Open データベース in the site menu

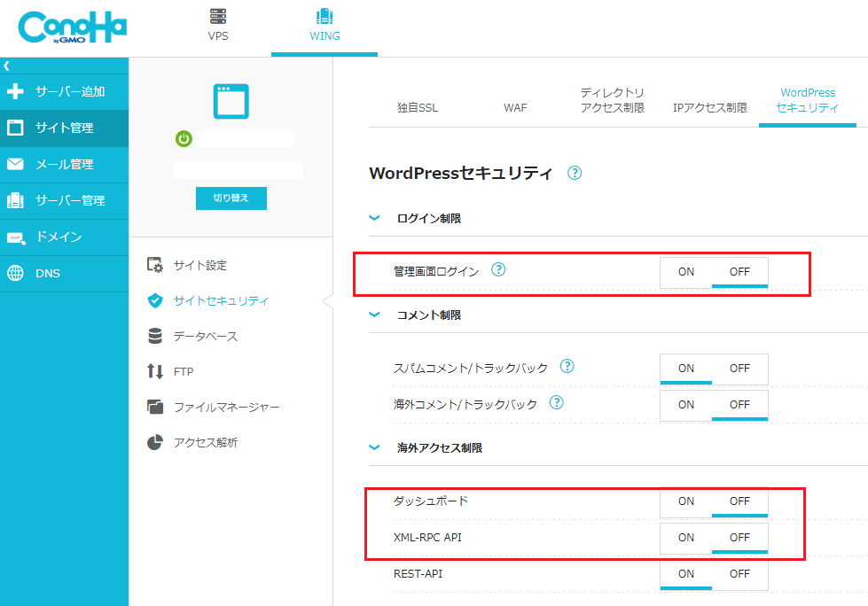205,337
